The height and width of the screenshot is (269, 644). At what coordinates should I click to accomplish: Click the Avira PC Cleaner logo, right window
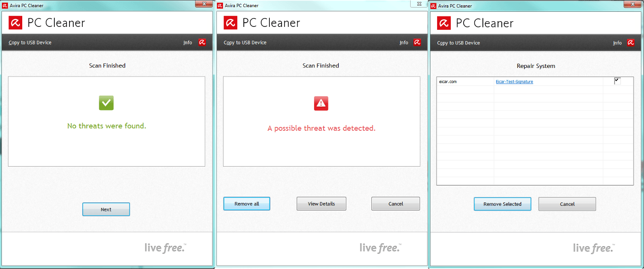(x=444, y=23)
